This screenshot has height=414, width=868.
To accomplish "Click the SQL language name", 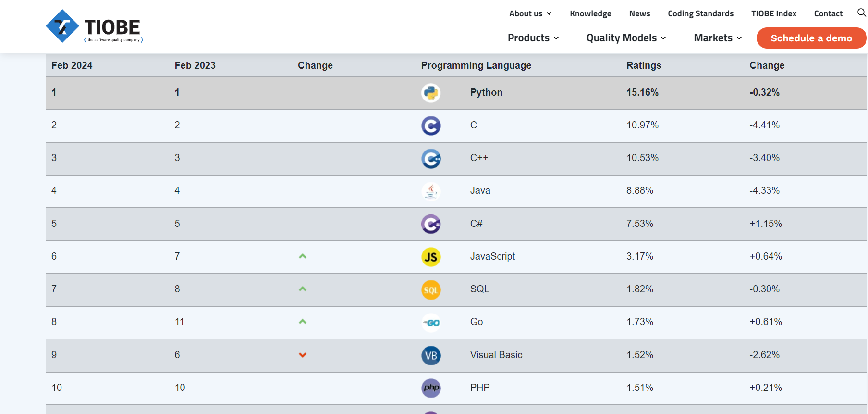I will tap(479, 289).
